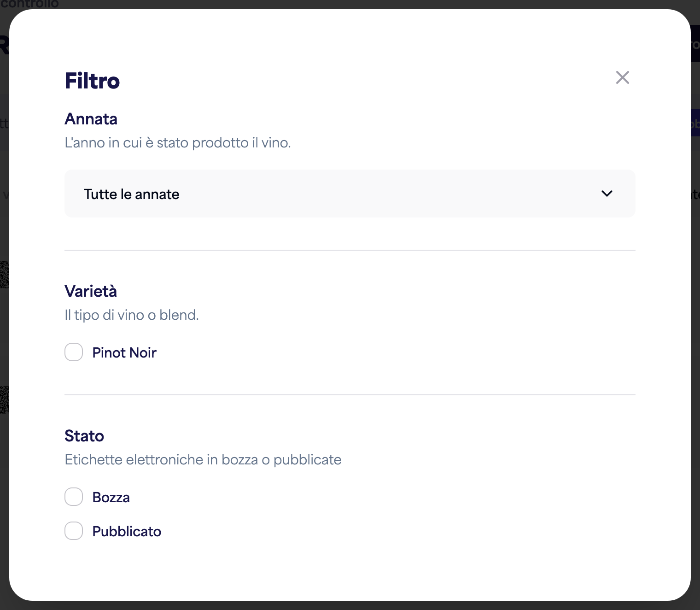Click the Pinot Noir label

pyautogui.click(x=124, y=352)
